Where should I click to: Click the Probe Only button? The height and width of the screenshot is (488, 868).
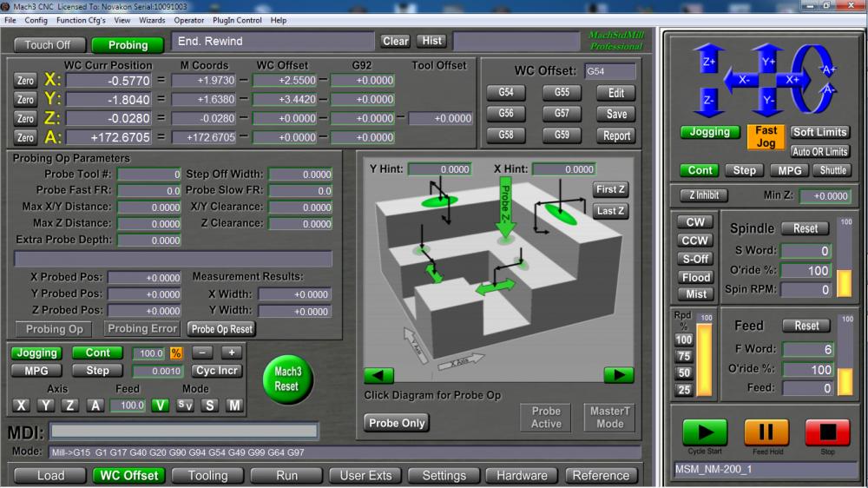pos(397,423)
